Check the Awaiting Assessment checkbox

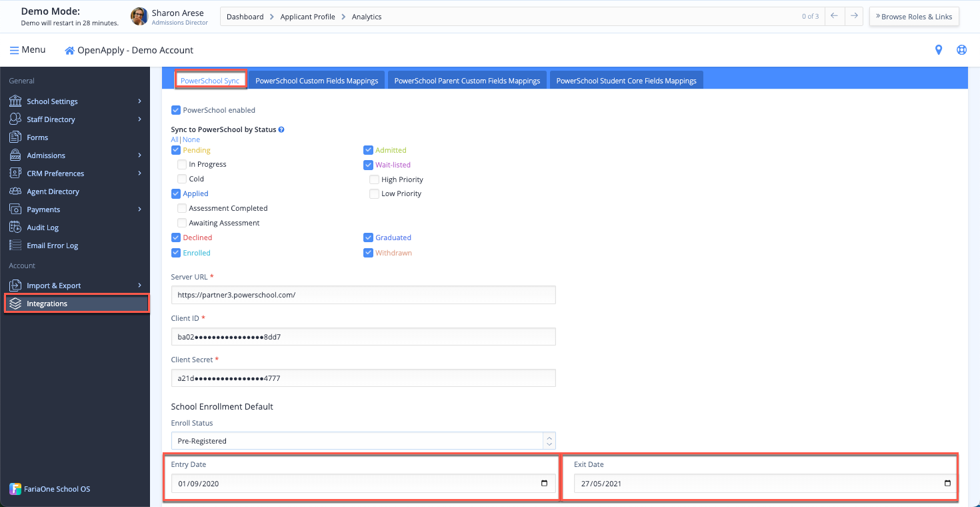(182, 223)
